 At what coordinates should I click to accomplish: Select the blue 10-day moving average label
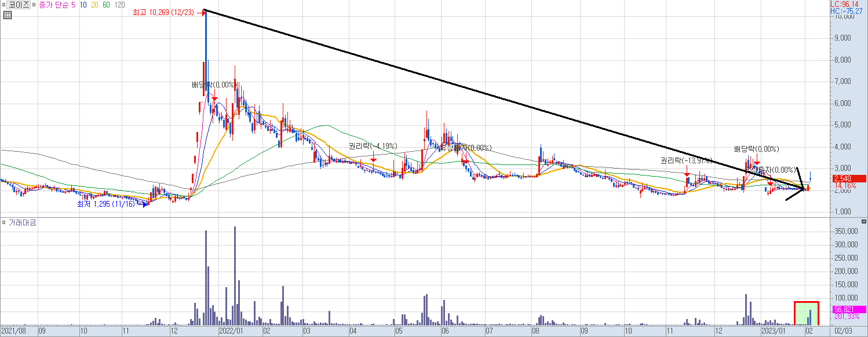click(84, 5)
